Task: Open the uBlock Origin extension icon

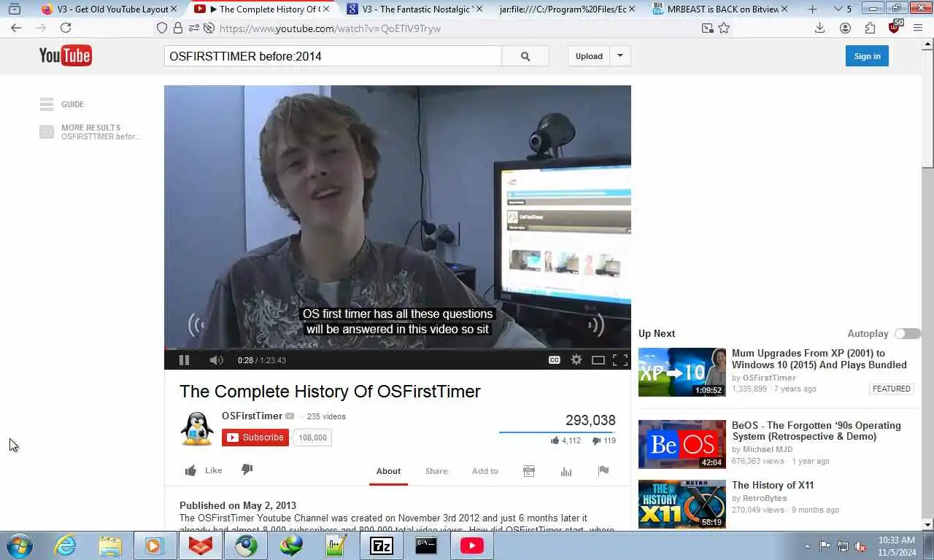Action: point(895,27)
